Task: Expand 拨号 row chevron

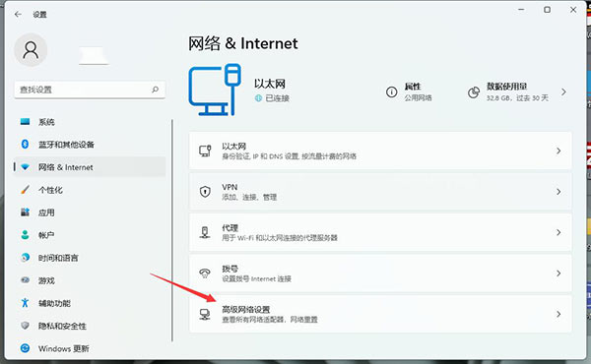Action: 558,273
